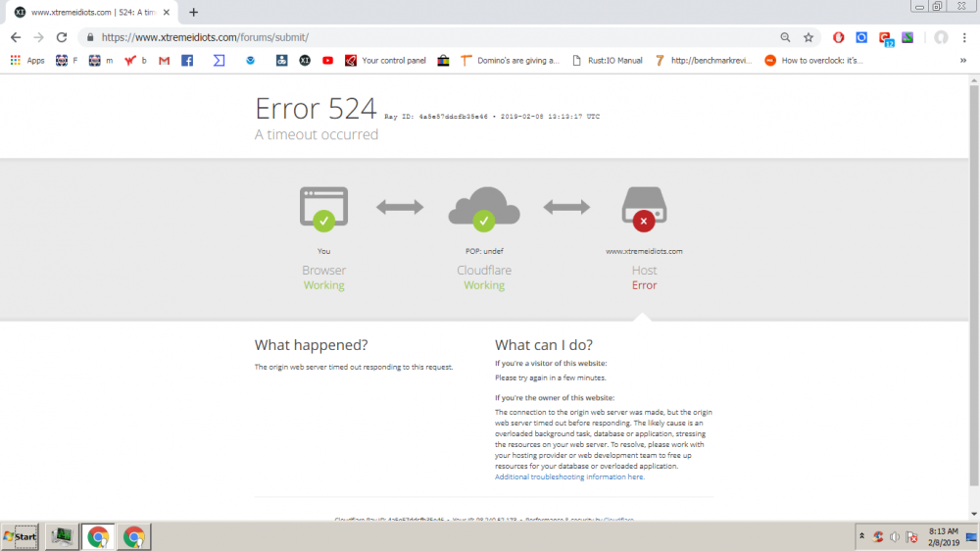Click the volume speaker icon in system tray
980x552 pixels.
pos(895,536)
